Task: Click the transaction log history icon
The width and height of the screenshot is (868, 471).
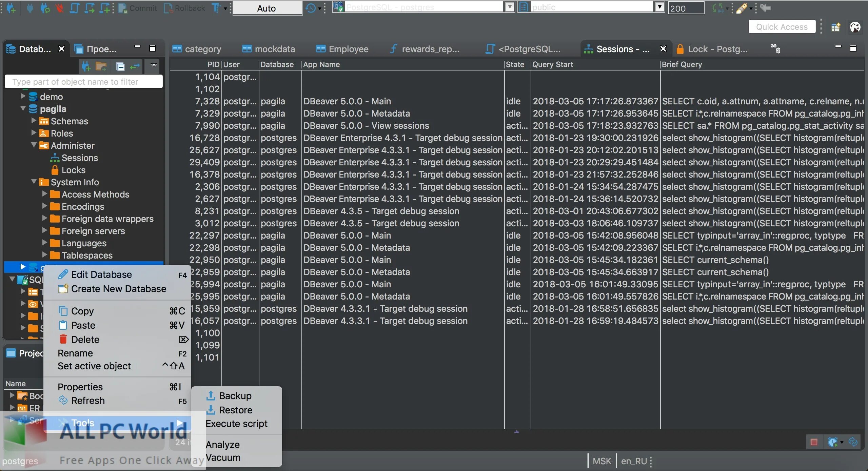Action: pyautogui.click(x=311, y=8)
